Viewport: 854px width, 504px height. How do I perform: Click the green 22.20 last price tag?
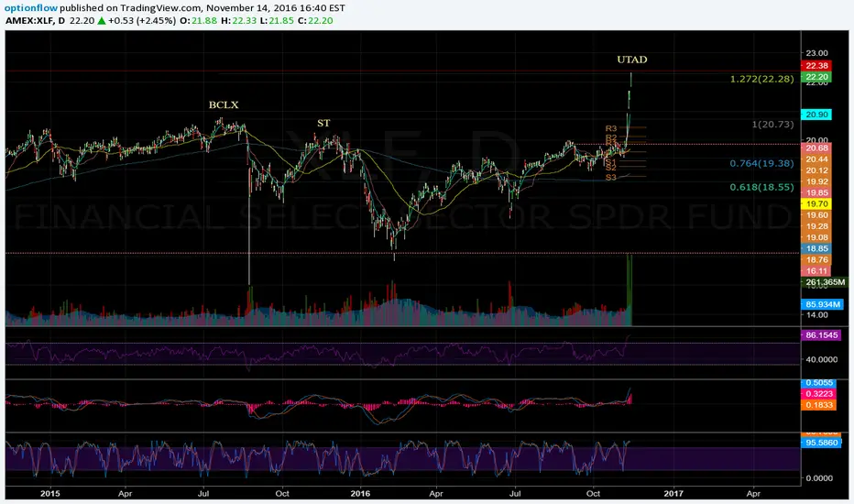(x=817, y=77)
